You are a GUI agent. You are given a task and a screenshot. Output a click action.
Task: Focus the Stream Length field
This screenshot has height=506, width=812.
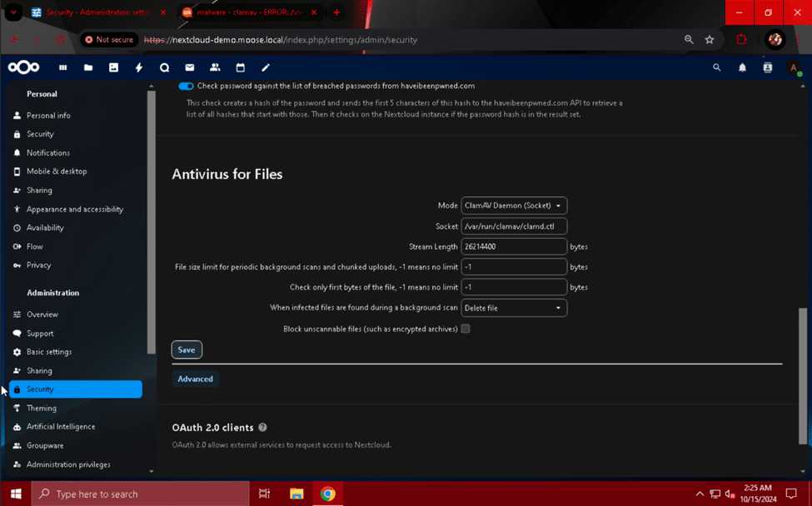point(514,246)
